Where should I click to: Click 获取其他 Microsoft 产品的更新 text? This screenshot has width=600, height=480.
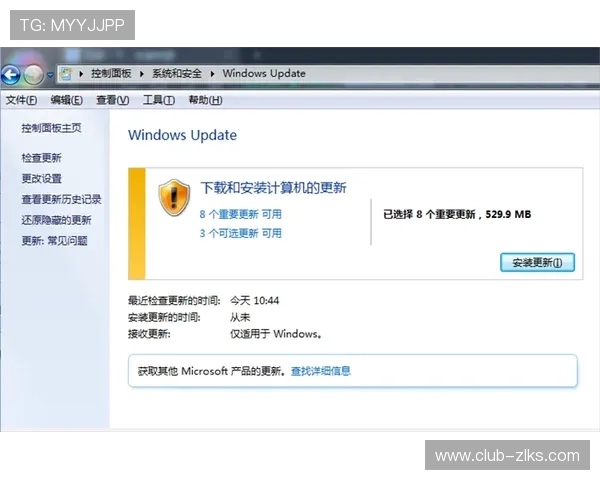click(212, 371)
